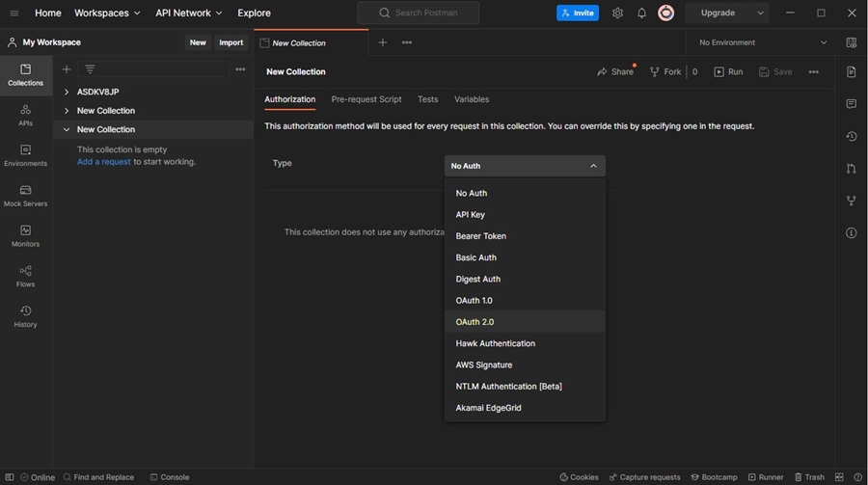This screenshot has width=868, height=485.
Task: Expand the ASDKV8JP collection
Action: 67,92
